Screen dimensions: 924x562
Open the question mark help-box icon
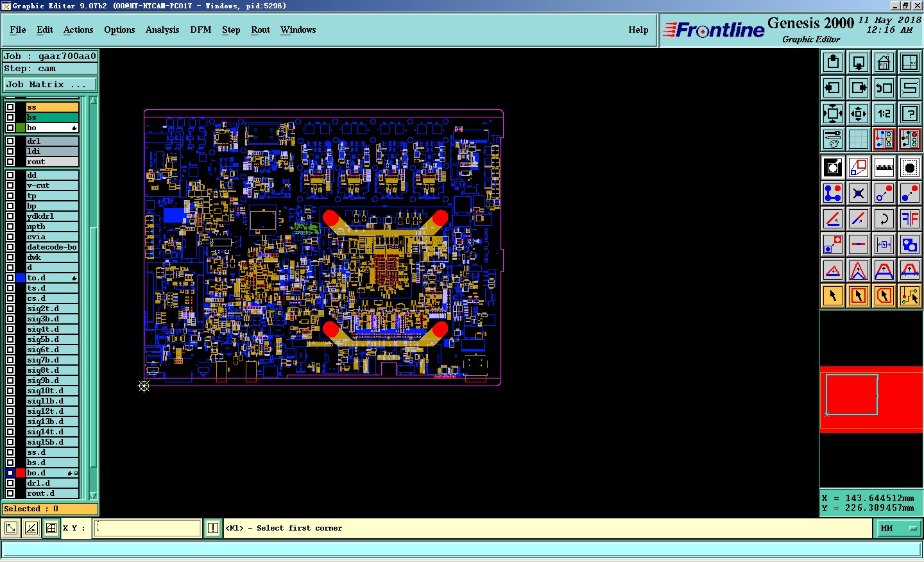(910, 114)
